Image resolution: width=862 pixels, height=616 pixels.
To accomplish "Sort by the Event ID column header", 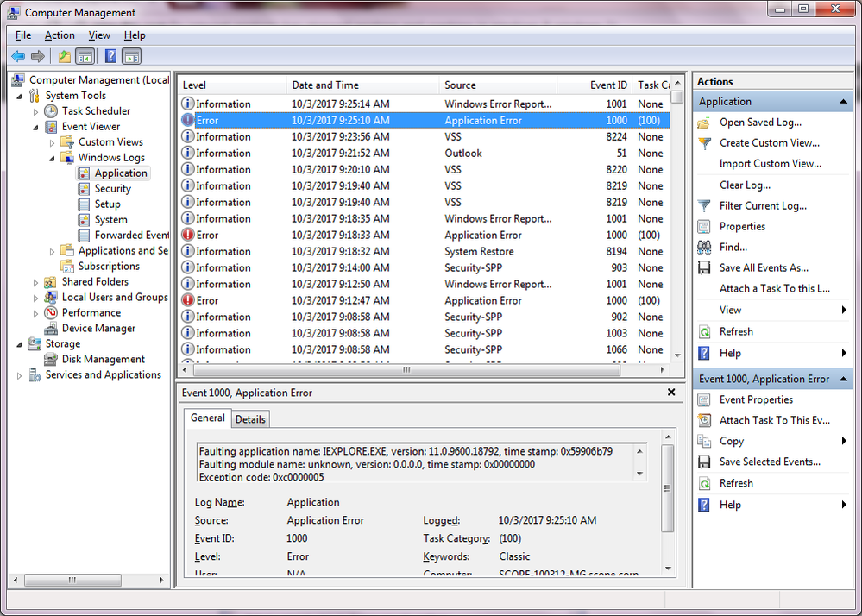I will pos(595,85).
